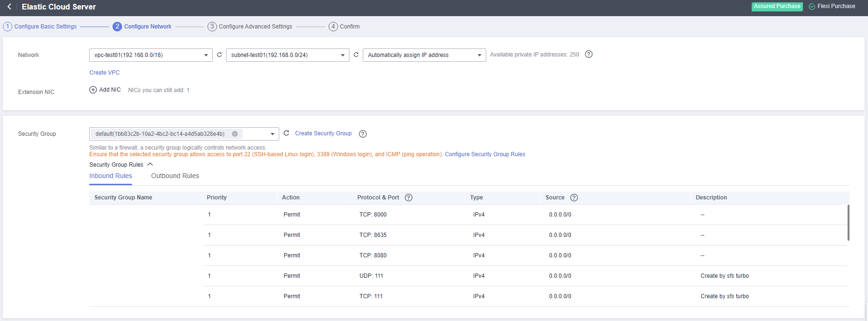
Task: Go to step 3 Configure Advanced Settings
Action: 250,27
